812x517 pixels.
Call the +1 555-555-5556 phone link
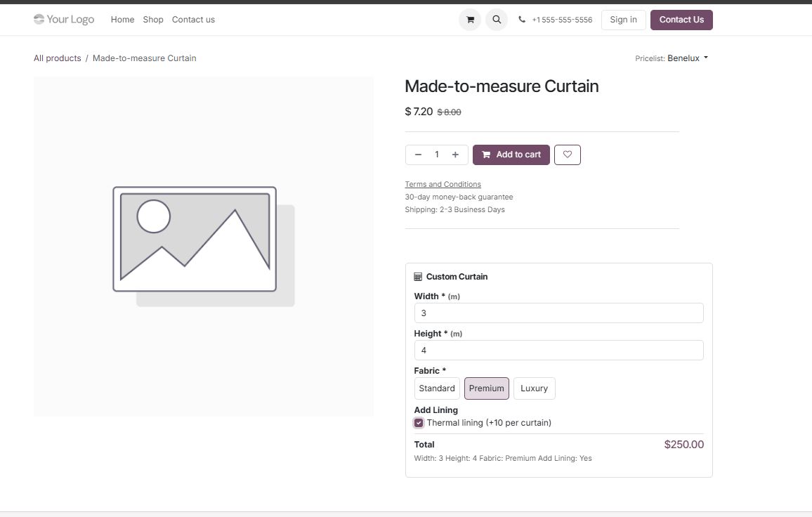pyautogui.click(x=562, y=20)
